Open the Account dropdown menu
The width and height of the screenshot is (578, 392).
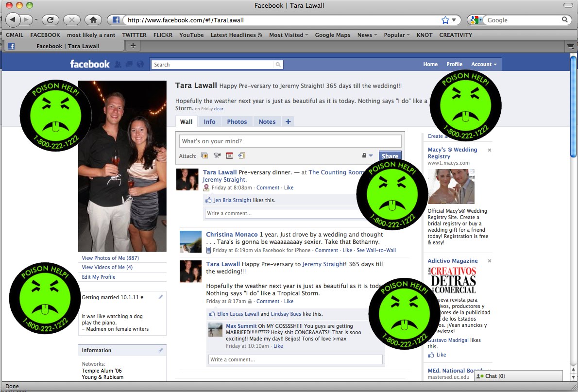click(484, 64)
